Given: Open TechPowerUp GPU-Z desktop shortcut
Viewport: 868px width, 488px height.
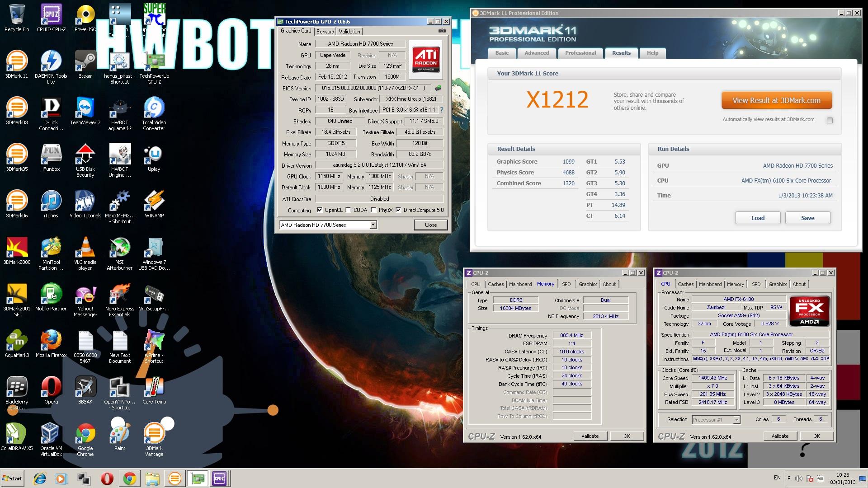Looking at the screenshot, I should tap(154, 67).
